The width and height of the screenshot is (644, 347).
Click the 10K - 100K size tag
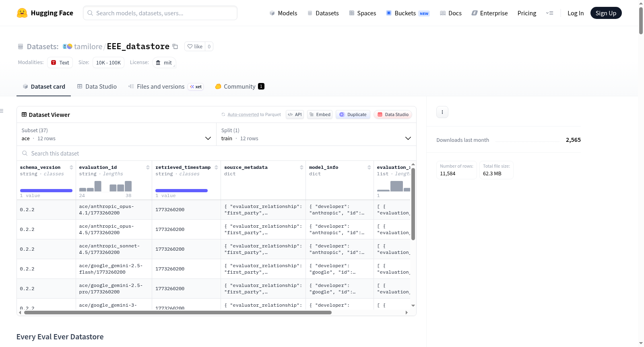(108, 62)
